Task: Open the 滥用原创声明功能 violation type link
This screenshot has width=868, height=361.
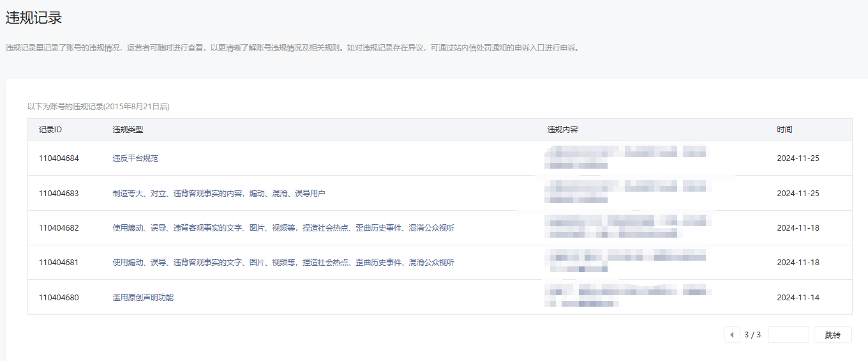Action: (x=143, y=298)
